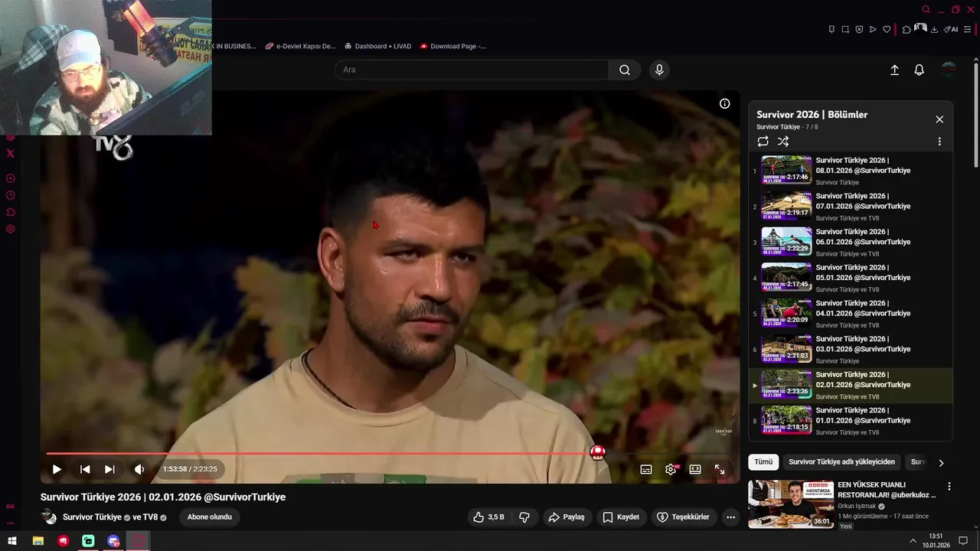
Task: Skip to next playlist video
Action: point(109,469)
